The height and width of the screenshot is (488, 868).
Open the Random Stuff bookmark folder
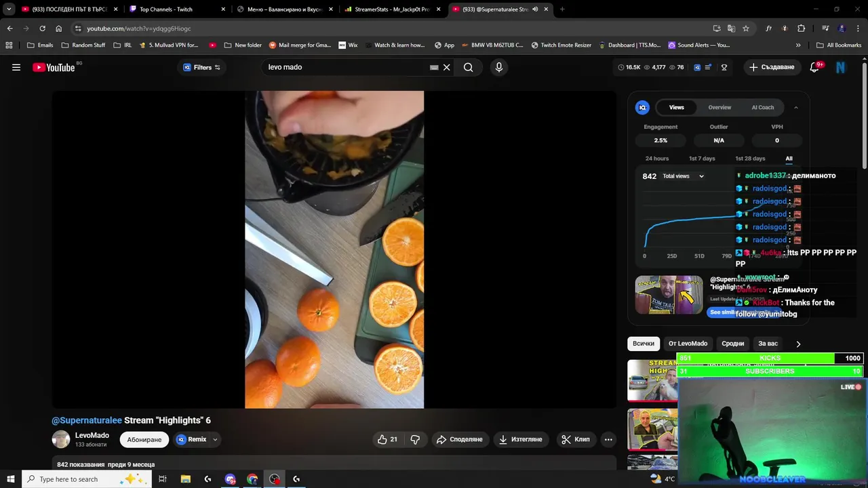(x=83, y=45)
